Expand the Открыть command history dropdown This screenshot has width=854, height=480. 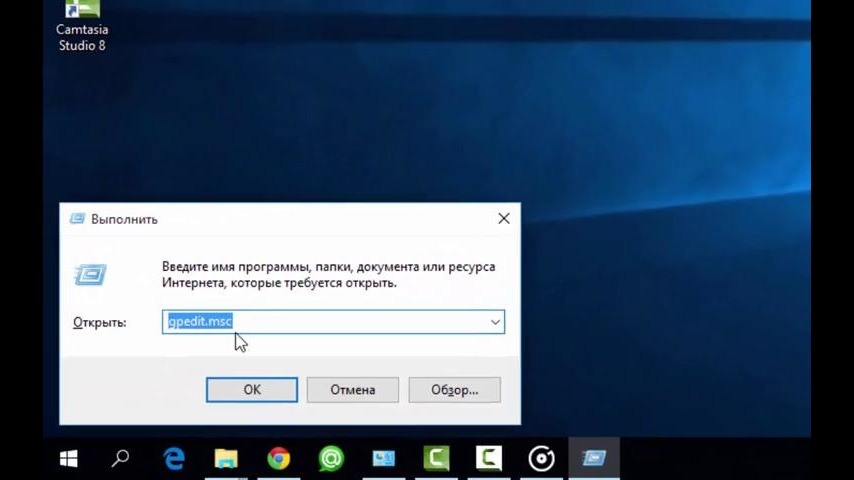494,322
